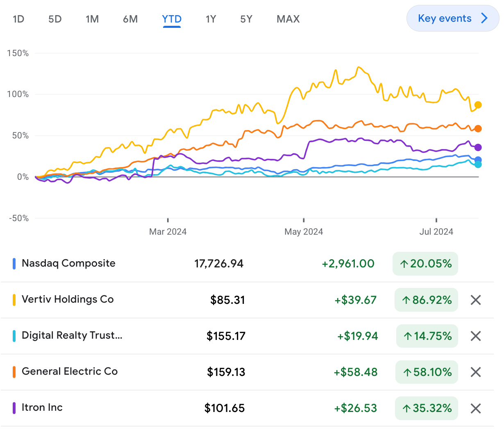Open Digital Realty Trust details
Screen dimensions: 504x430
(x=247, y=336)
